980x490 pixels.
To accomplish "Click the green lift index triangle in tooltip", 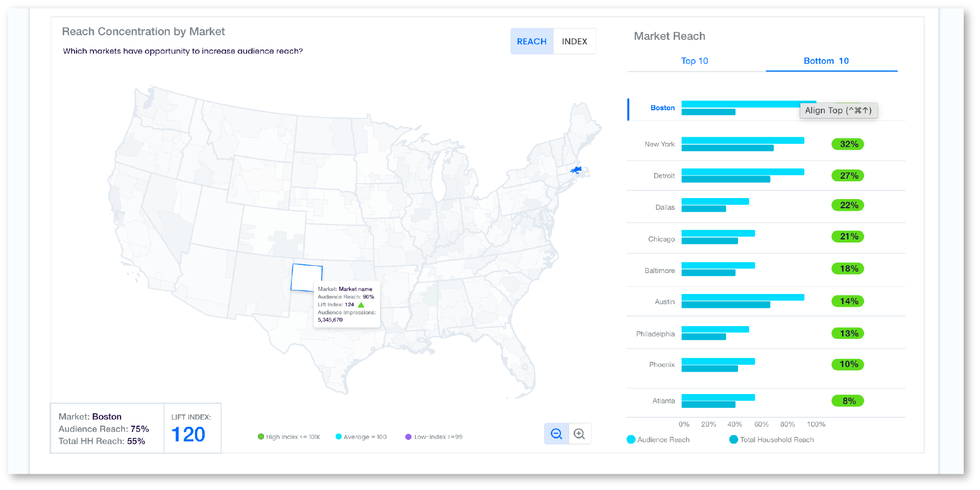I will tap(361, 305).
